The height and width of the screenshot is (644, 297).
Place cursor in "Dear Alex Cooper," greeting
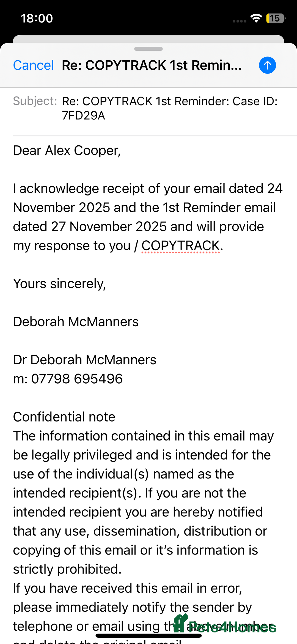coord(67,151)
